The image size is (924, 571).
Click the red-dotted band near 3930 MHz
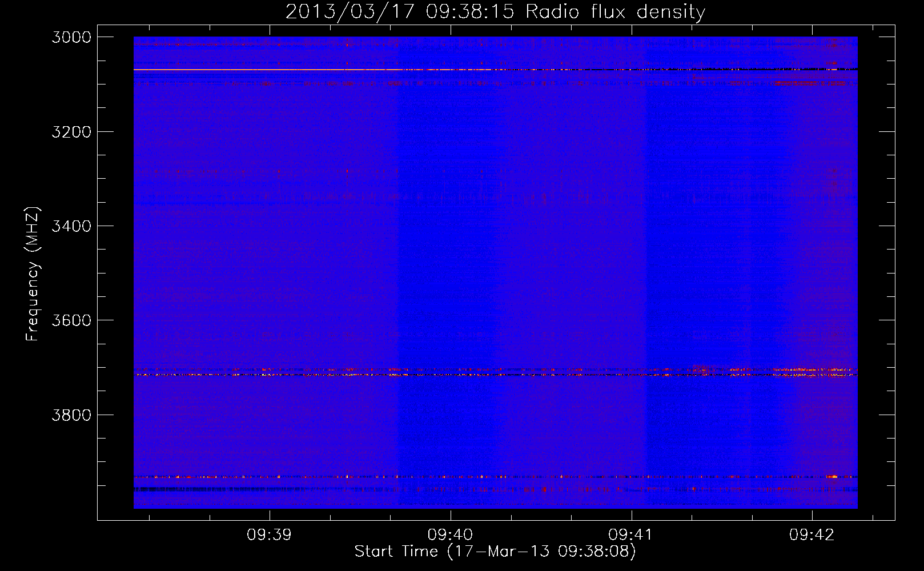495,476
